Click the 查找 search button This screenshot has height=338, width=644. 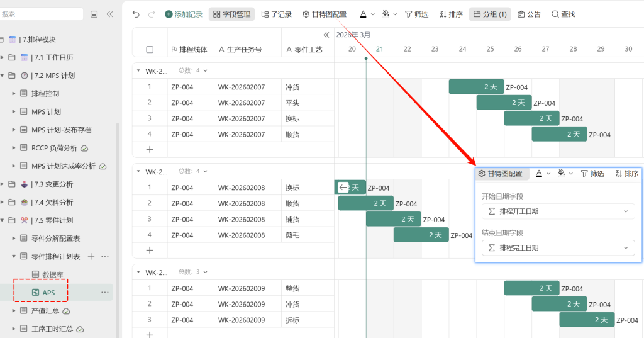point(563,14)
